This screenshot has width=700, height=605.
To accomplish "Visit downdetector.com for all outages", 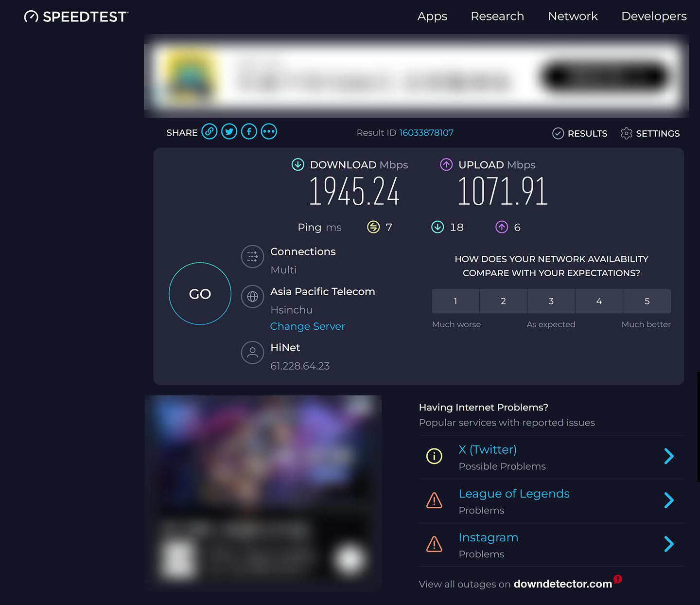I will pos(563,584).
